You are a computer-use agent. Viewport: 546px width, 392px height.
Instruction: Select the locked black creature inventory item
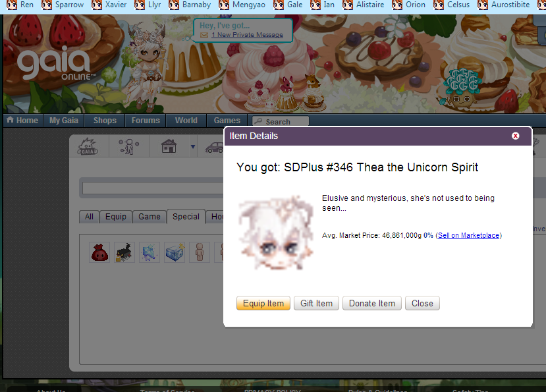pyautogui.click(x=124, y=252)
